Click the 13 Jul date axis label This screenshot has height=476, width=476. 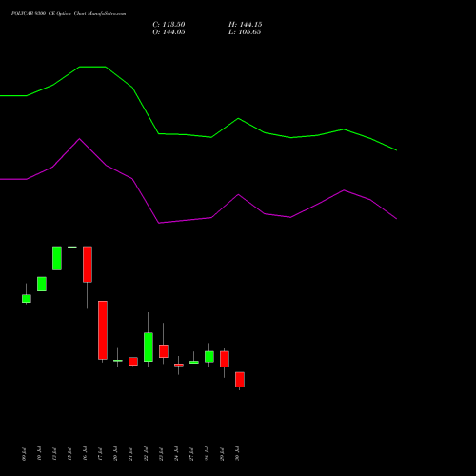[x=54, y=454]
